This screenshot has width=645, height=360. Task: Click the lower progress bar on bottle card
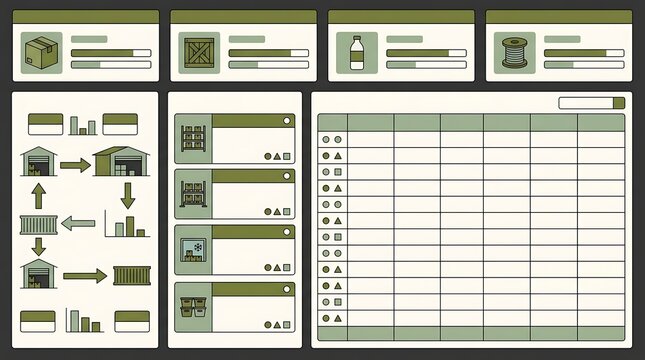click(x=426, y=65)
